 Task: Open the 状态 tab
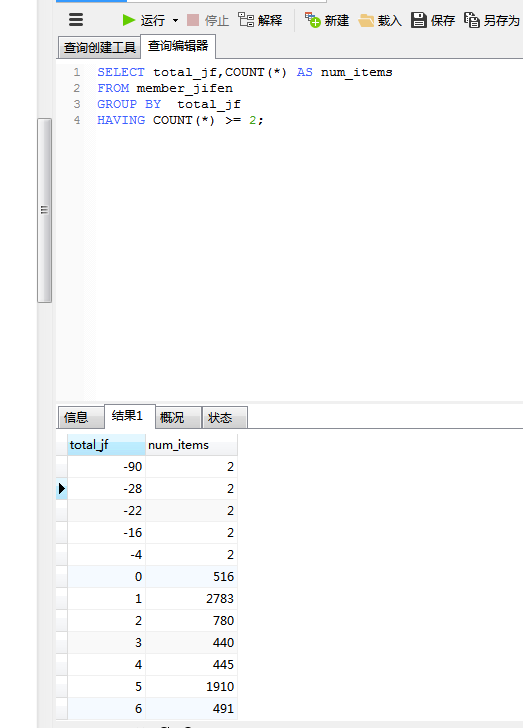coord(225,417)
